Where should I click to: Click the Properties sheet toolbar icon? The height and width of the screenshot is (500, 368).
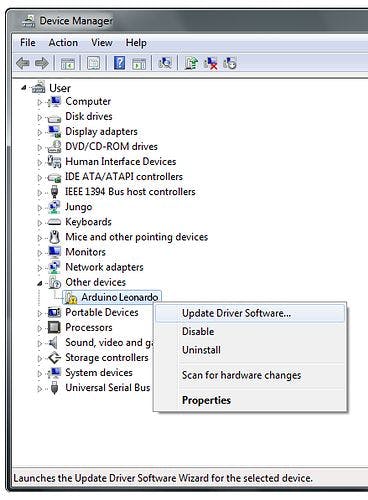click(94, 63)
